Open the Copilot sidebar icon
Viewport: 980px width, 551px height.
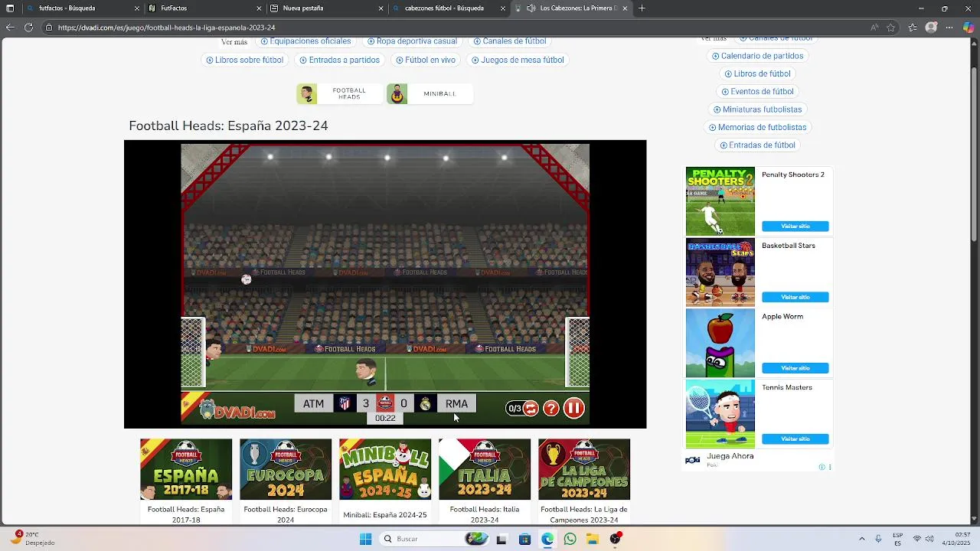pos(969,28)
